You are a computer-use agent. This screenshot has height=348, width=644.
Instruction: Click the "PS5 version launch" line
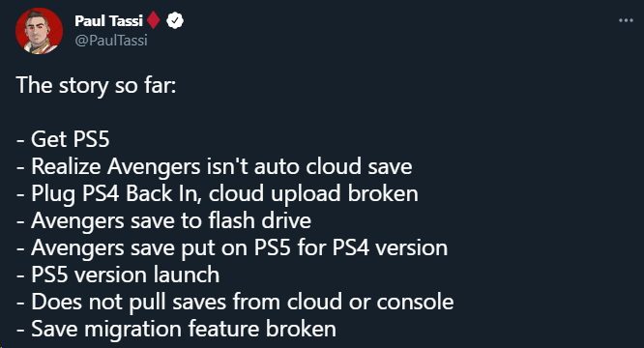tap(118, 275)
